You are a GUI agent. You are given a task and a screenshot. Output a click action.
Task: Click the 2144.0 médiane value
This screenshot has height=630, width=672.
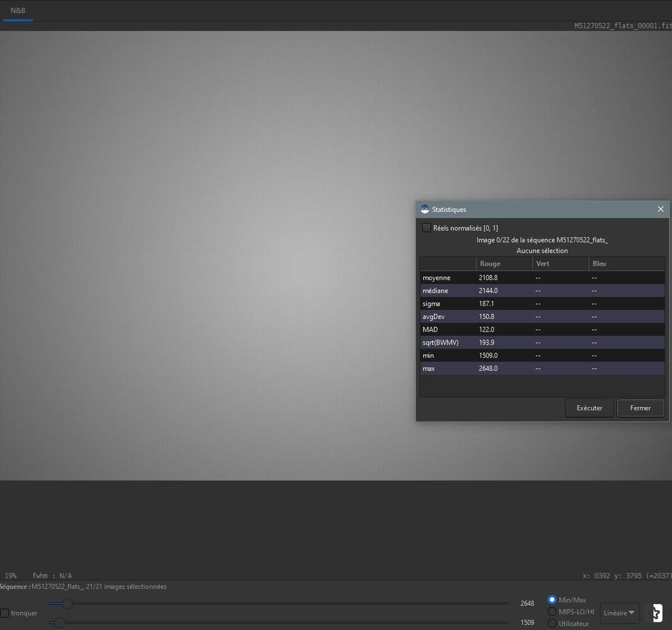pos(488,290)
